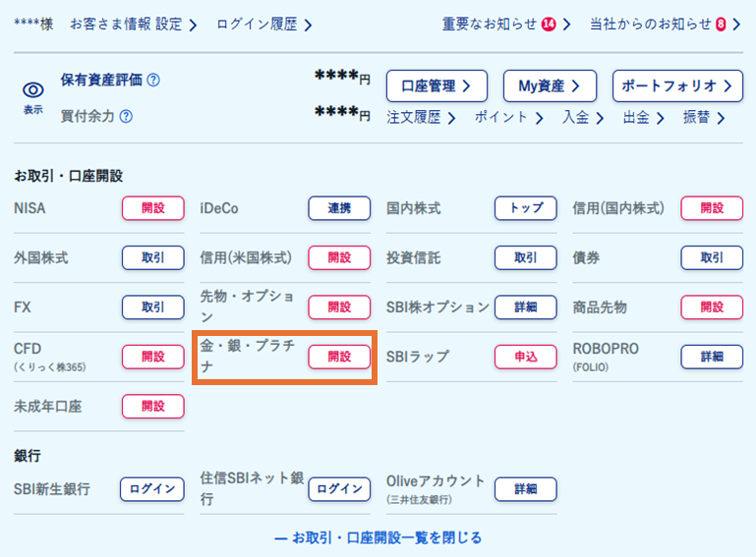This screenshot has height=557, width=756.
Task: Click the SBI新生銀行 label
Action: (x=52, y=489)
